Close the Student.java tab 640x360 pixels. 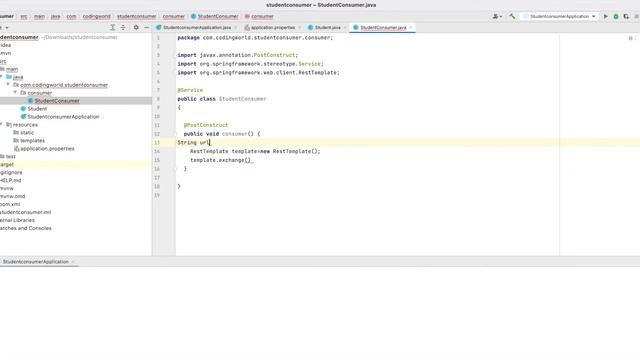pos(345,27)
